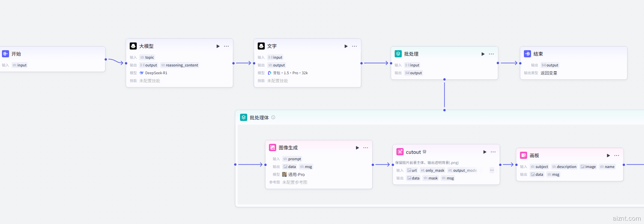
Task: Run the cutout node
Action: [x=485, y=152]
